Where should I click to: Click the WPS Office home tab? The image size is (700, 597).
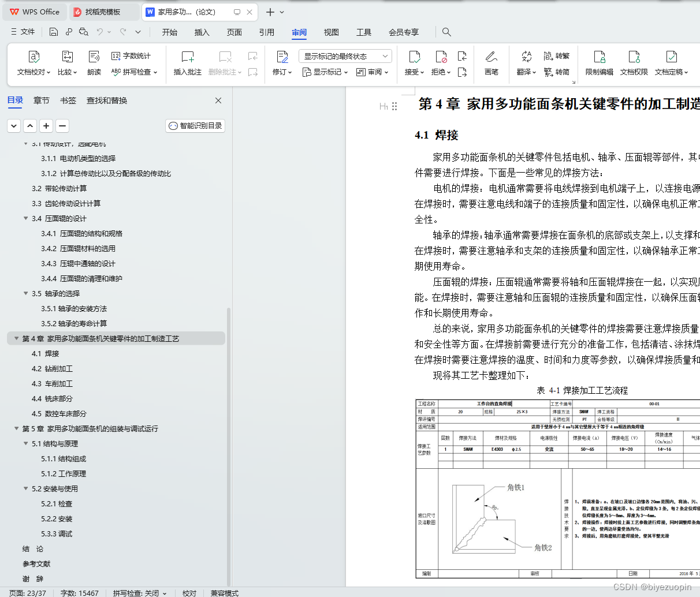35,12
